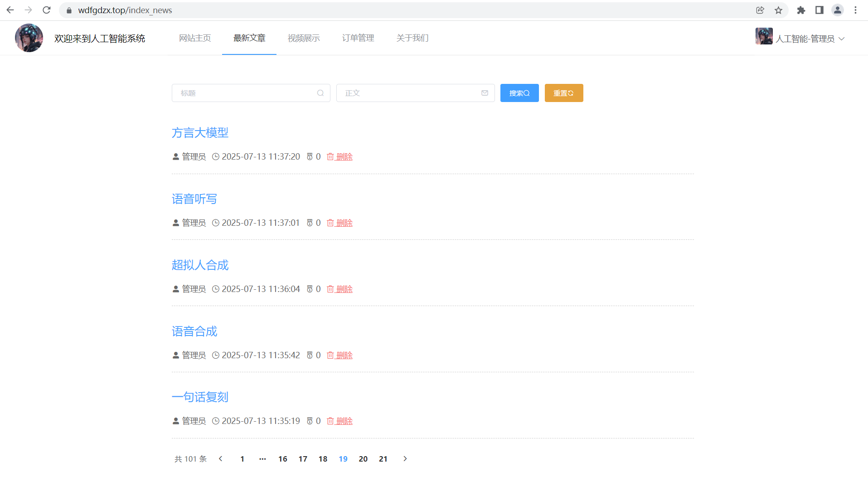The width and height of the screenshot is (868, 477).
Task: Go to page 17
Action: (x=303, y=459)
